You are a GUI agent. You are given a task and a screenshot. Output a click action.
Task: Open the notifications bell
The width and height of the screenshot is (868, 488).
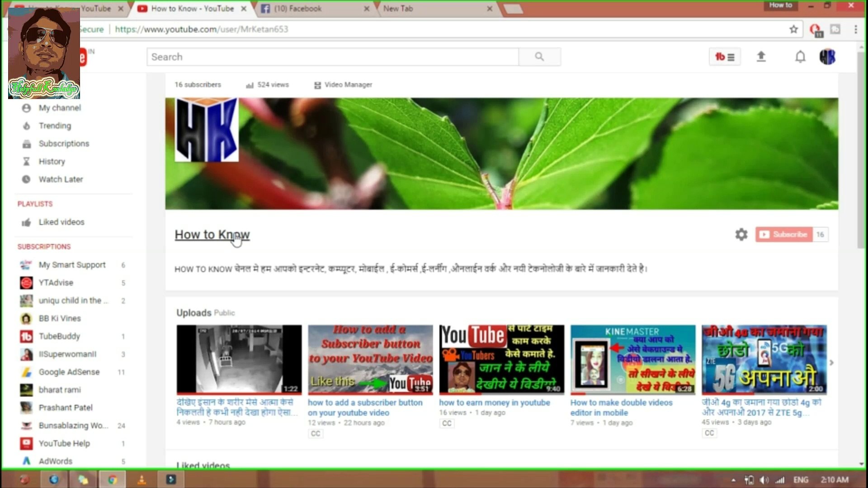800,57
